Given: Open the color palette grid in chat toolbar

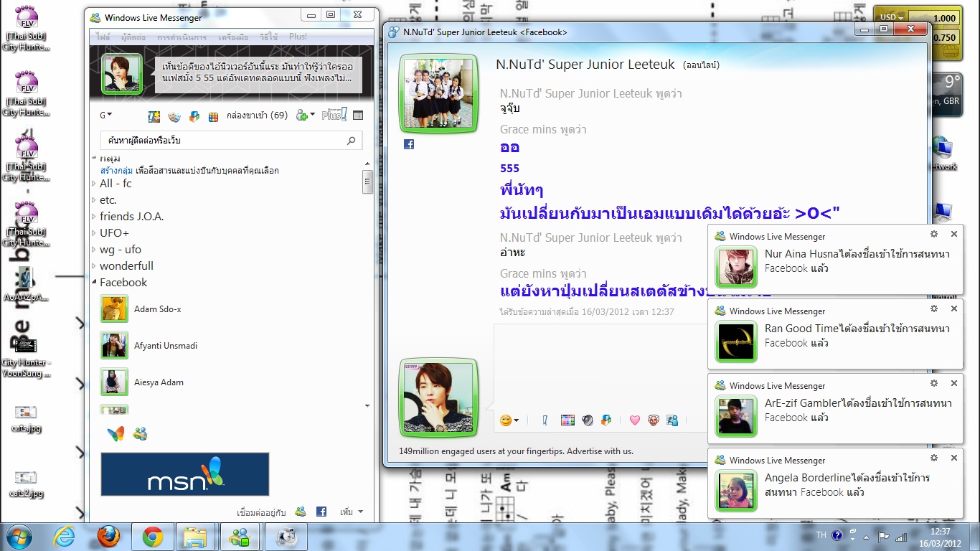Looking at the screenshot, I should (x=567, y=420).
